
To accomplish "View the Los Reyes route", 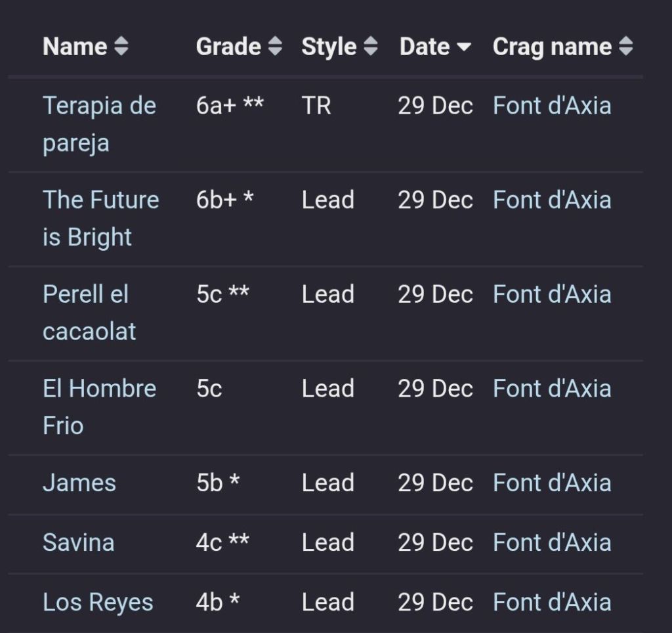I will click(98, 603).
